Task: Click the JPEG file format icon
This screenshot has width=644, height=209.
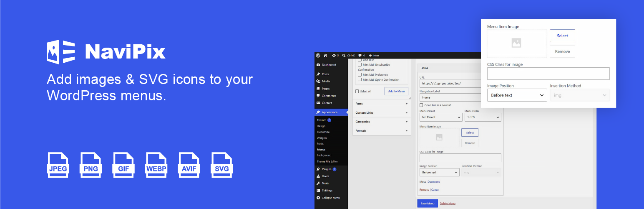Action: [58, 165]
